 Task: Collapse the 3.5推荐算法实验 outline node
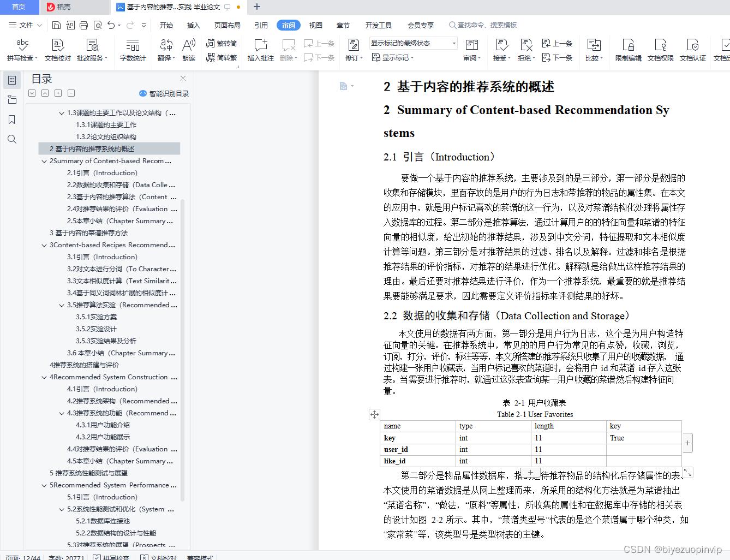[62, 305]
